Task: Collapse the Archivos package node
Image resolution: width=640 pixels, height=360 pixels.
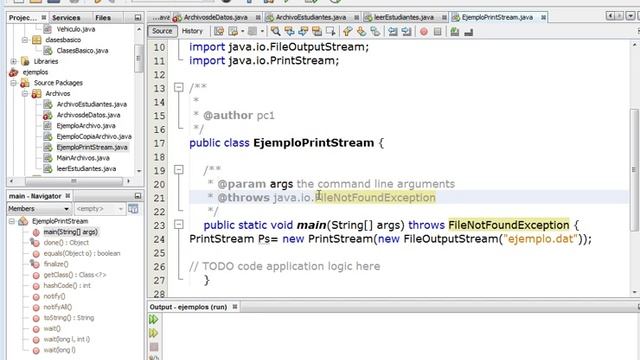Action: (25, 93)
